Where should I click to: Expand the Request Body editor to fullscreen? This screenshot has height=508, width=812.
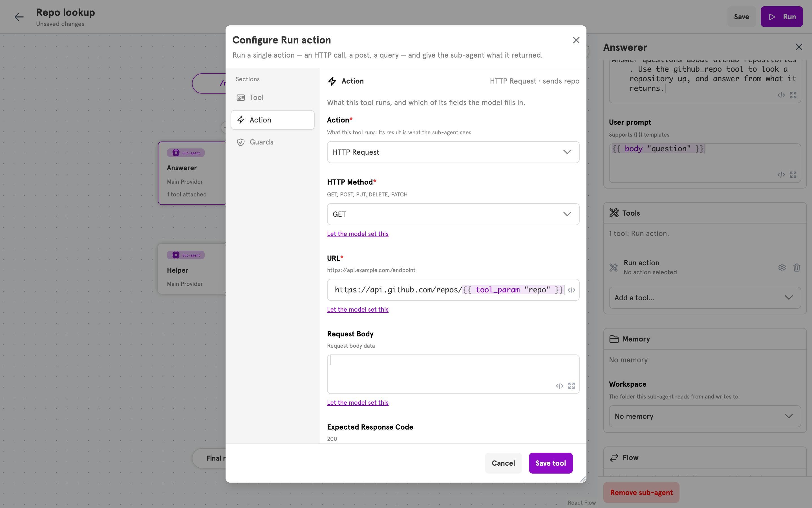pyautogui.click(x=572, y=386)
